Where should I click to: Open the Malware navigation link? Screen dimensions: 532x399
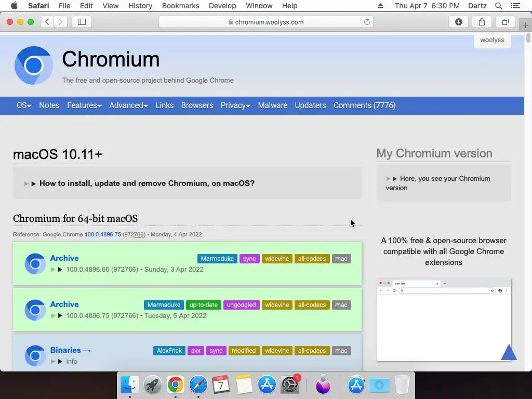point(272,105)
